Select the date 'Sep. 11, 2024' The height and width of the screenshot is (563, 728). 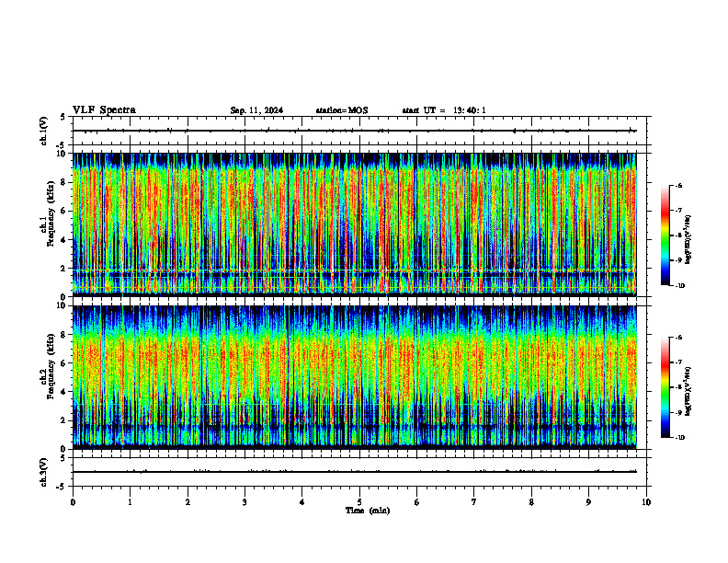click(x=256, y=110)
